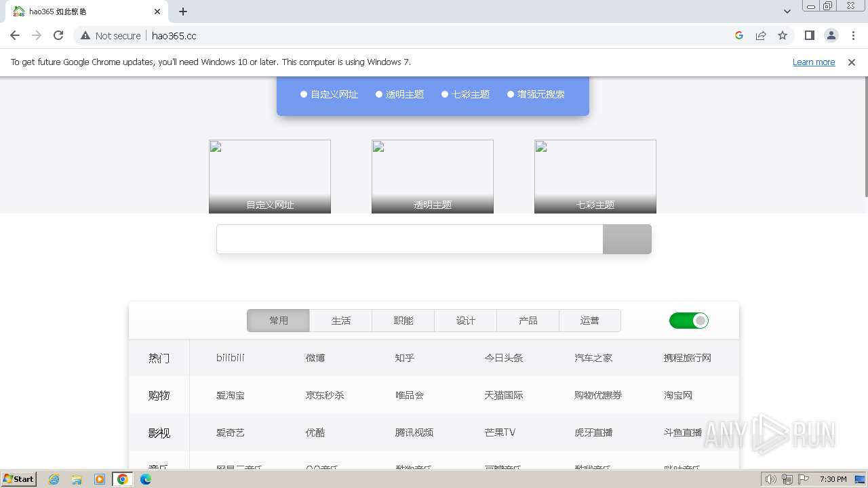
Task: Switch to 运营 tab
Action: click(590, 321)
